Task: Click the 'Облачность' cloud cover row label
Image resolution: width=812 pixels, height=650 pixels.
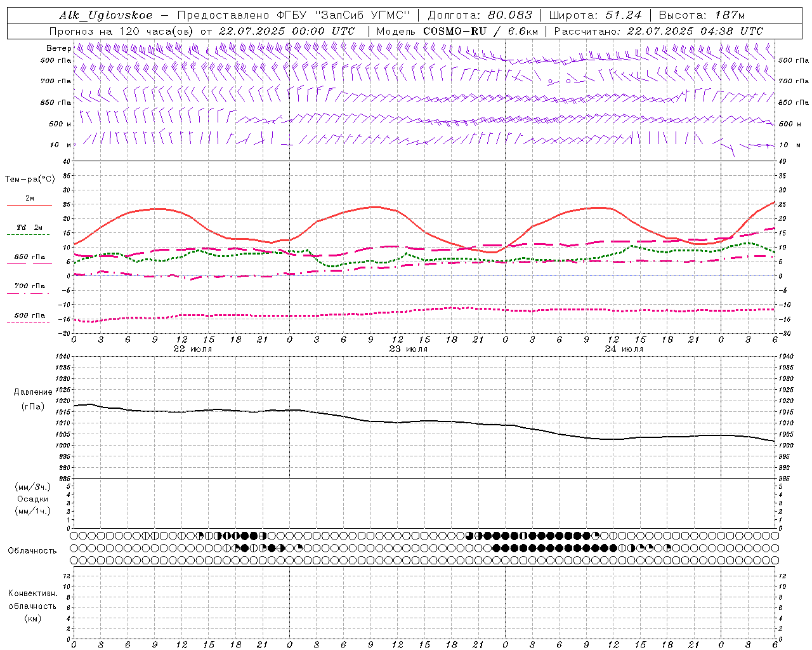Action: (x=32, y=550)
